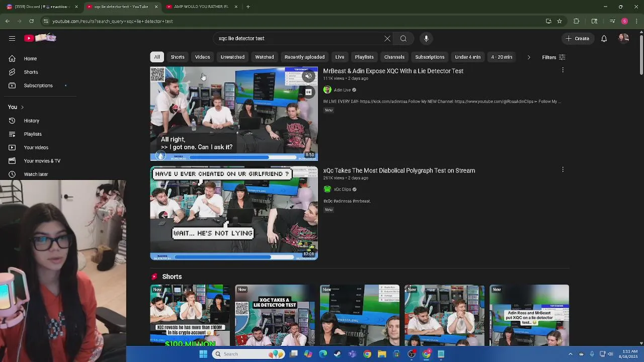
Task: Open XQC TAKES A LIE DETECTOR TEST Short
Action: coord(275,315)
